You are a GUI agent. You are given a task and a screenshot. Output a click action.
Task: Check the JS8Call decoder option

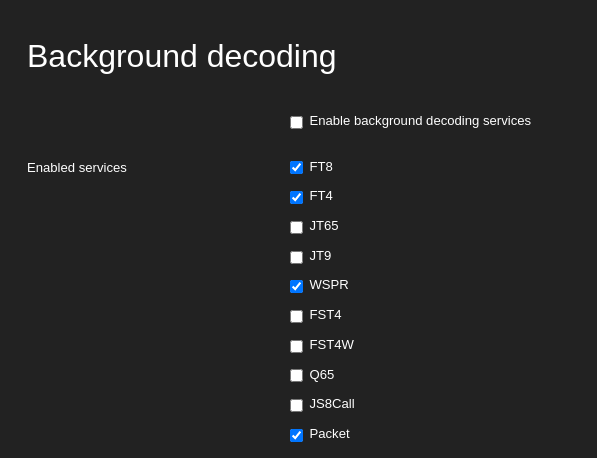pyautogui.click(x=296, y=405)
